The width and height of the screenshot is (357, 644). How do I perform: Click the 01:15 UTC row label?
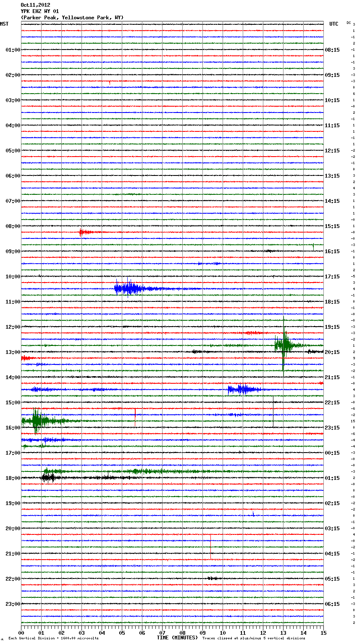(332, 478)
